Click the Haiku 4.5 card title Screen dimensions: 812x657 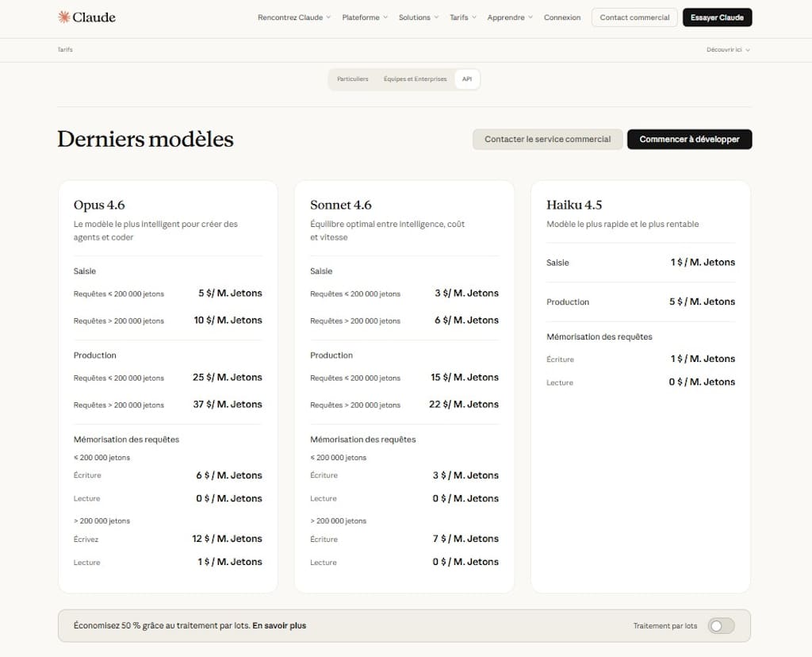[574, 205]
